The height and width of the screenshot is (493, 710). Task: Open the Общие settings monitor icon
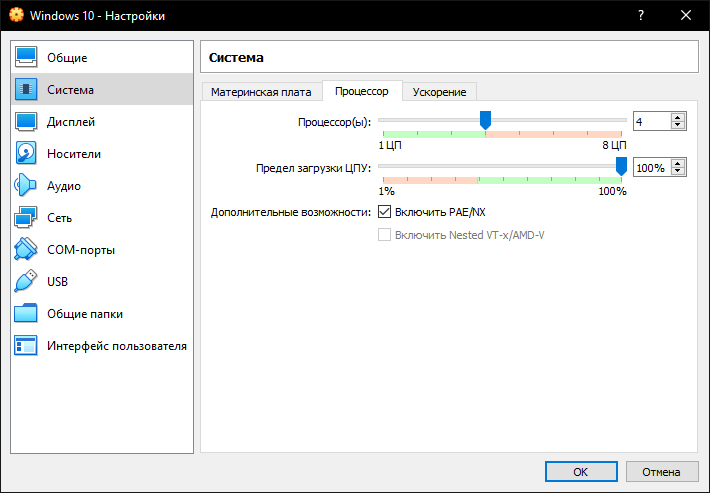26,57
